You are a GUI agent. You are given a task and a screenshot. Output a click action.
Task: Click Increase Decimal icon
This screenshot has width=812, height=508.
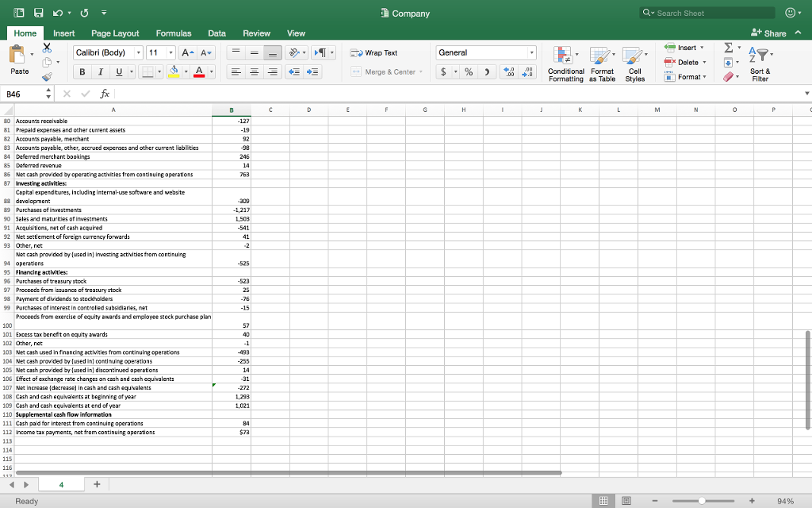(x=510, y=71)
